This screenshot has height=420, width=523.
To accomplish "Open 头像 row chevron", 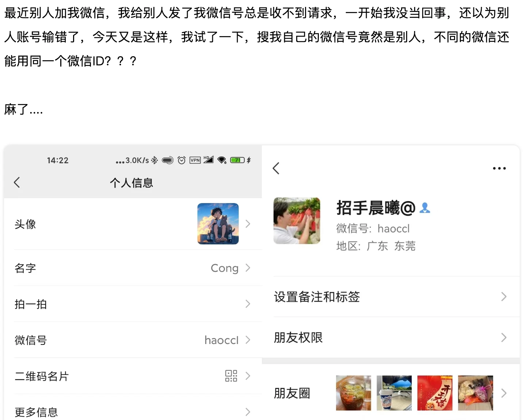I will point(248,224).
